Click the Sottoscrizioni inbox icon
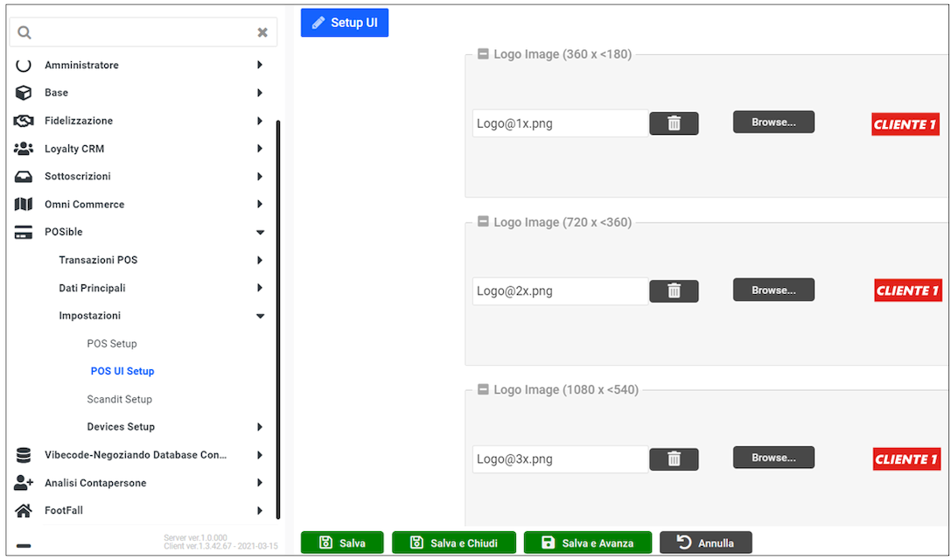The image size is (951, 560). pyautogui.click(x=24, y=177)
